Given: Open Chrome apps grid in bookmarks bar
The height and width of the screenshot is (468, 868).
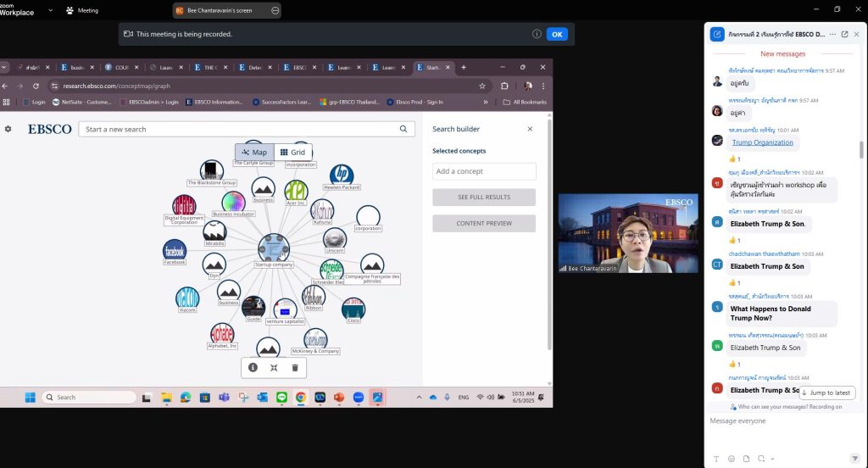Looking at the screenshot, I should tap(7, 102).
